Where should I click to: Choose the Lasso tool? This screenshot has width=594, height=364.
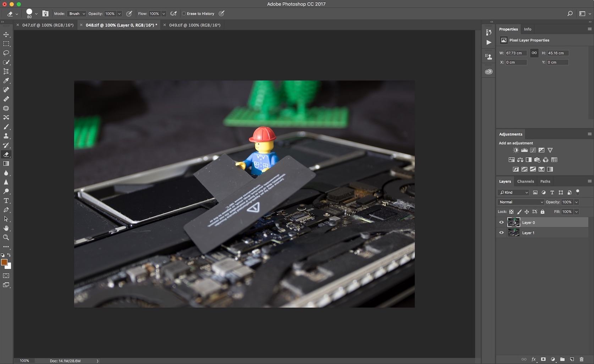pos(6,53)
